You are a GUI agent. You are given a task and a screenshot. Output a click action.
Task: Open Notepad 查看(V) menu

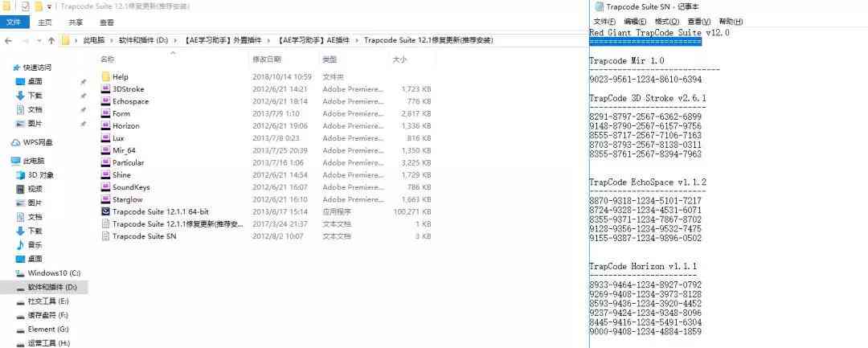699,22
